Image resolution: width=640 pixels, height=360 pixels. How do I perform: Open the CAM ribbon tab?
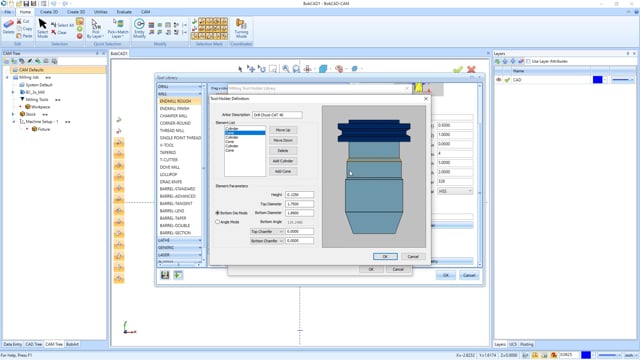click(x=146, y=12)
